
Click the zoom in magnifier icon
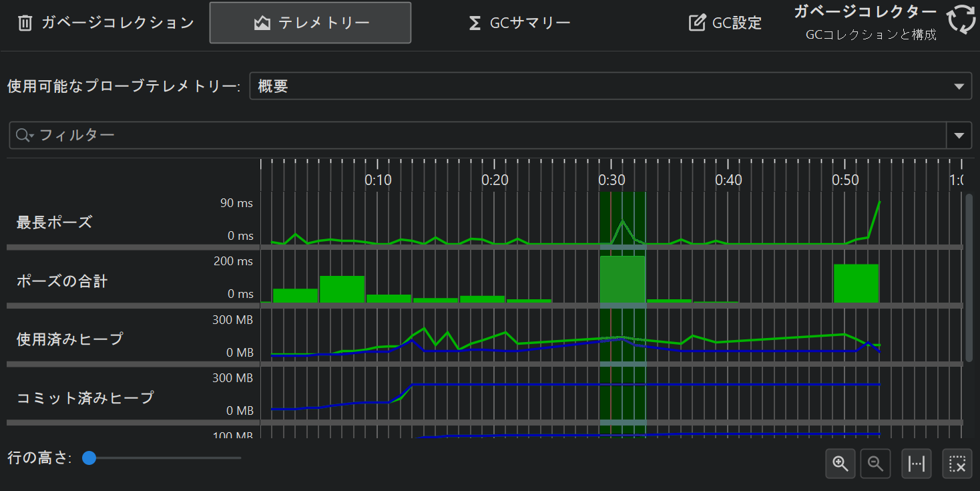pos(840,464)
